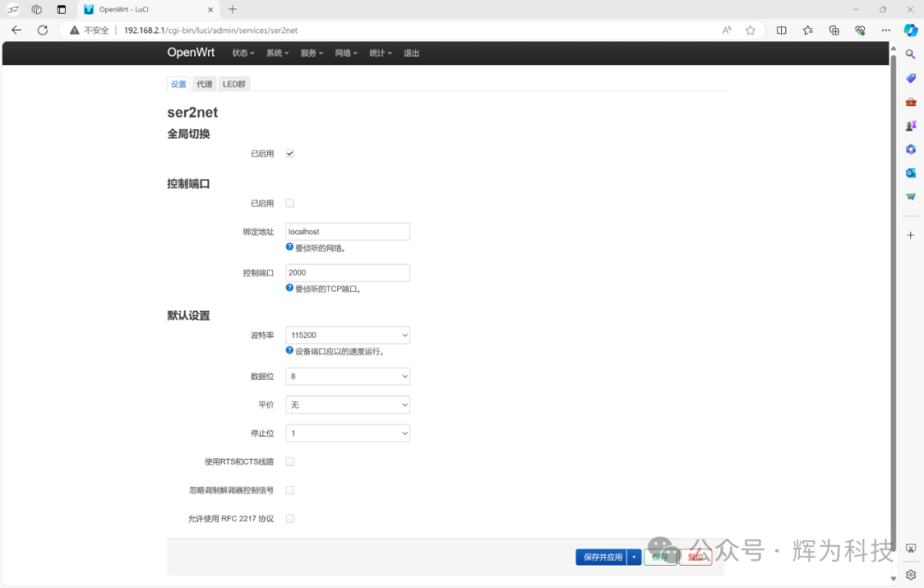This screenshot has width=924, height=588.
Task: Click the green 保存 button
Action: tap(660, 556)
